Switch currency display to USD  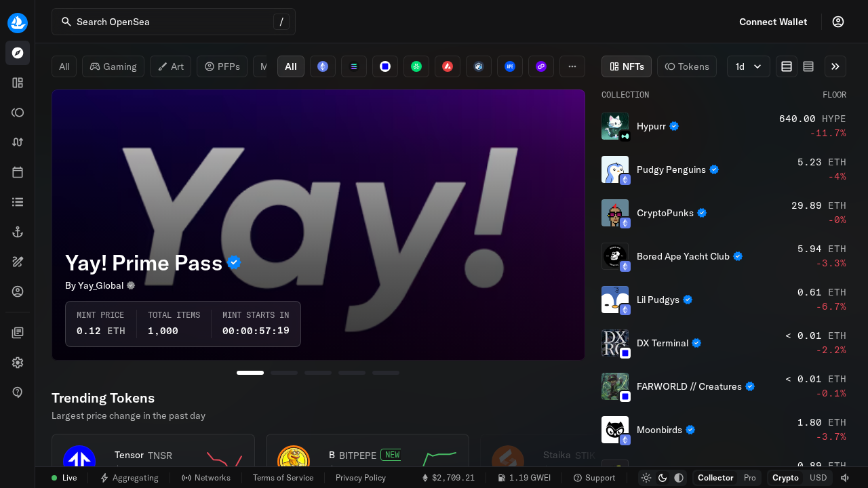tap(818, 478)
